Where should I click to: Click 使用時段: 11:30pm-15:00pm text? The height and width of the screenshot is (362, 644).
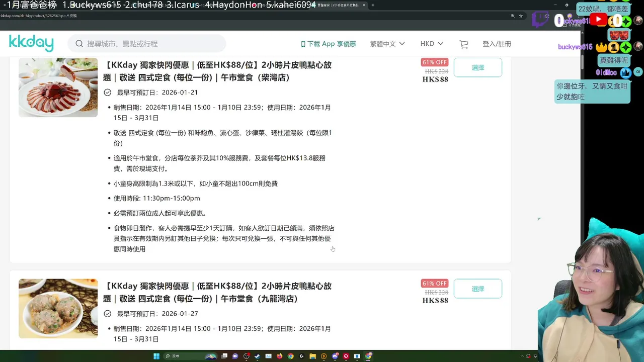pos(156,199)
